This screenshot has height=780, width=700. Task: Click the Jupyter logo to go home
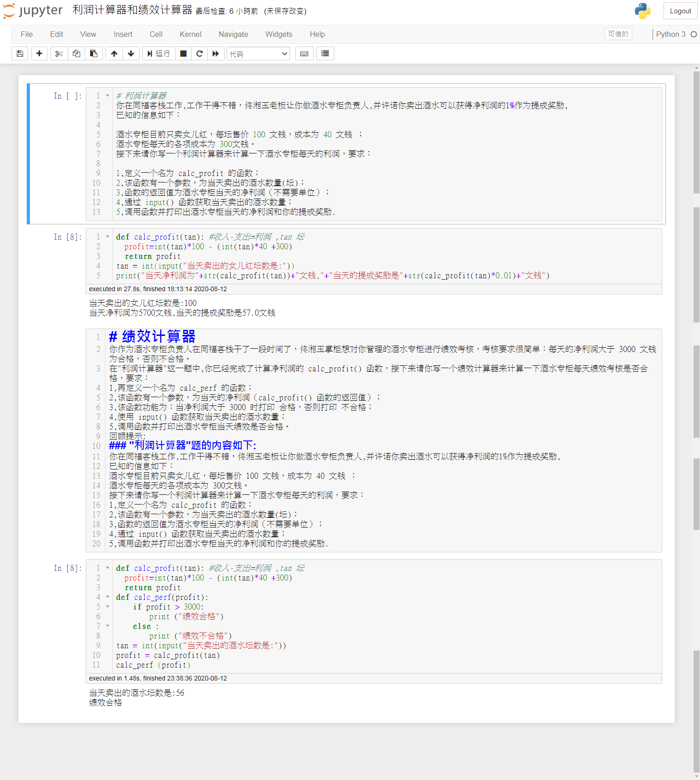pos(33,11)
